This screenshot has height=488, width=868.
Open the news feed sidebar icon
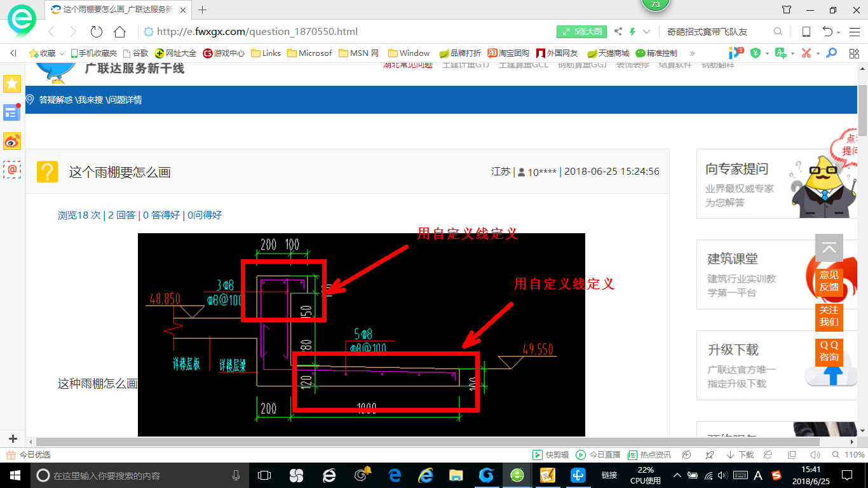point(12,112)
